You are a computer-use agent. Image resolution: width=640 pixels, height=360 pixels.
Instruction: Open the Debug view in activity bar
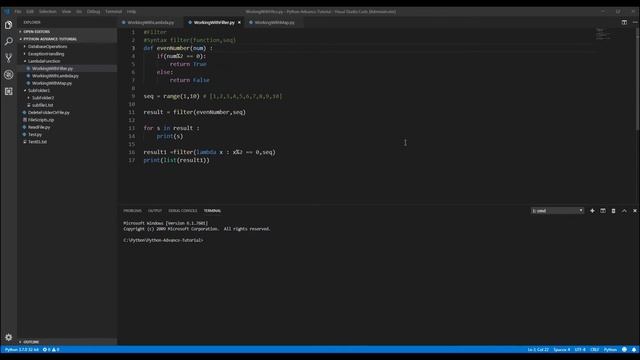point(9,75)
